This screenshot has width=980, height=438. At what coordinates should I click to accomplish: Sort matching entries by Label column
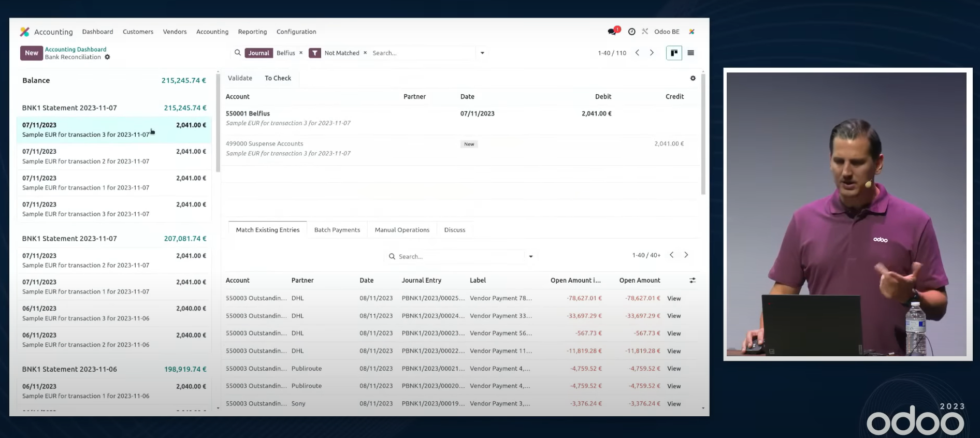point(478,280)
